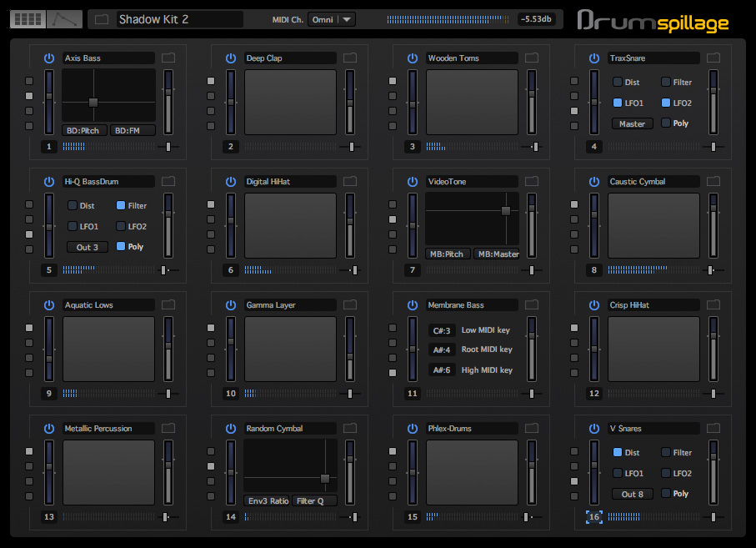Open Master output selector on TraxSnare
Viewport: 756px width, 548px height.
click(x=633, y=124)
